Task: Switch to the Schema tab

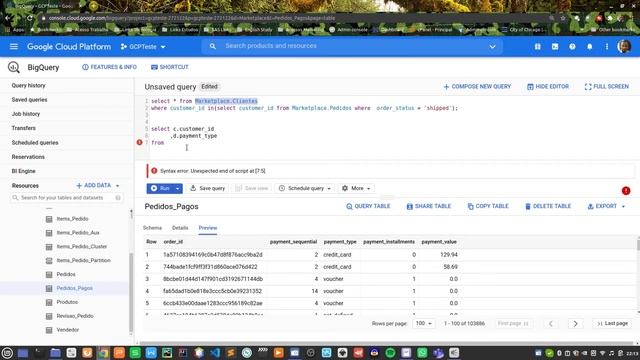Action: click(x=152, y=228)
